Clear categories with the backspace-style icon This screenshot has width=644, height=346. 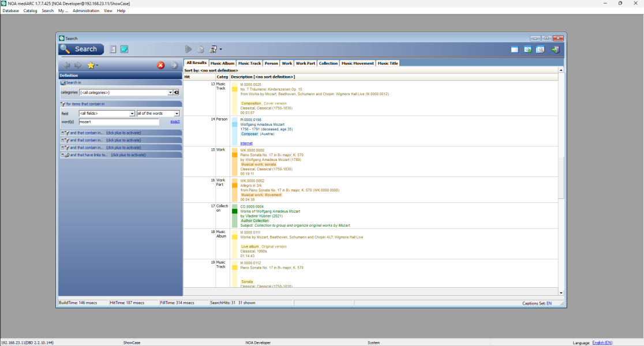pyautogui.click(x=176, y=92)
